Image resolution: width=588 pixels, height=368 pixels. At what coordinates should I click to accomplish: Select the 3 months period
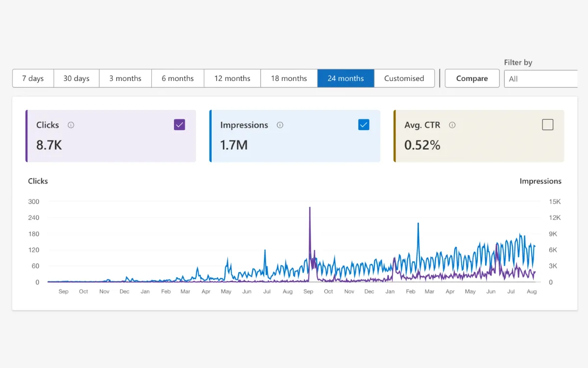click(x=125, y=79)
